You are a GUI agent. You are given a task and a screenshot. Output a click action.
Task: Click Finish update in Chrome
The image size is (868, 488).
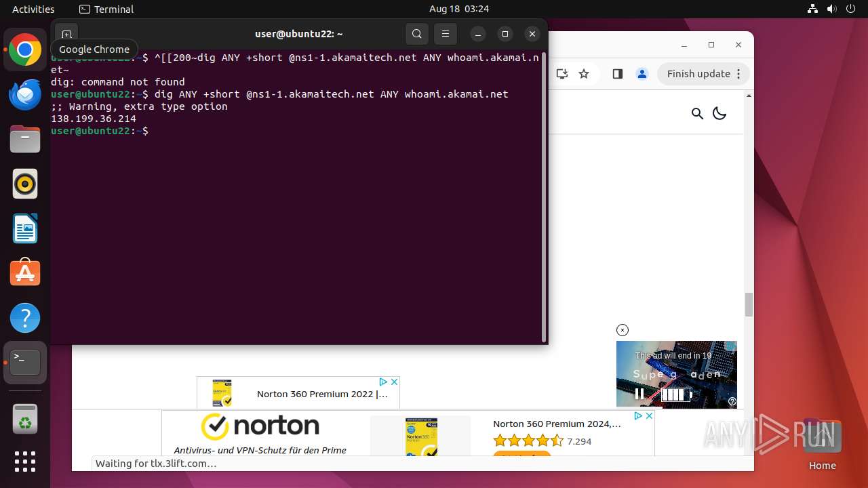pyautogui.click(x=703, y=74)
